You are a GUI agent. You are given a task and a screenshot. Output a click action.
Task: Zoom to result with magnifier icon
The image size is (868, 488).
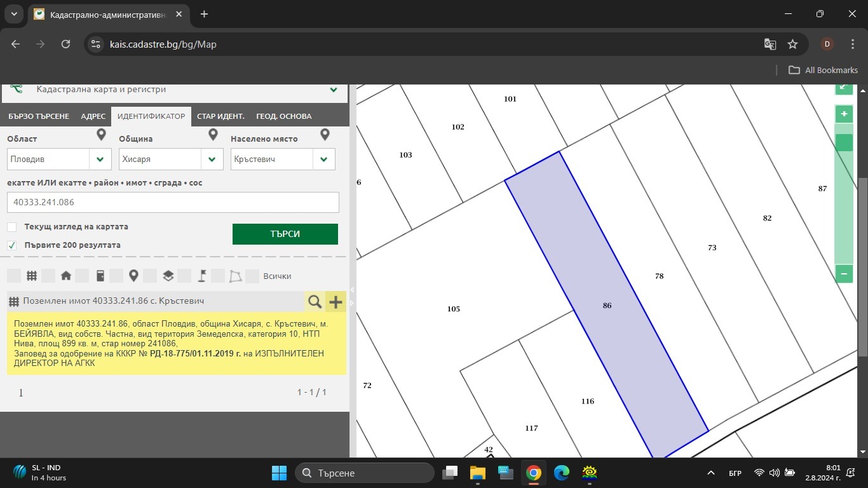pyautogui.click(x=315, y=301)
